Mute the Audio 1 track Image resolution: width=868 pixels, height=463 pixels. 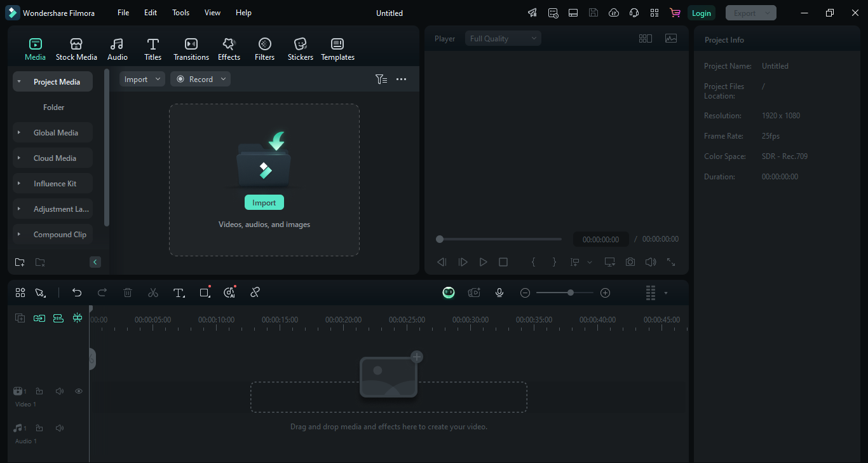(60, 428)
